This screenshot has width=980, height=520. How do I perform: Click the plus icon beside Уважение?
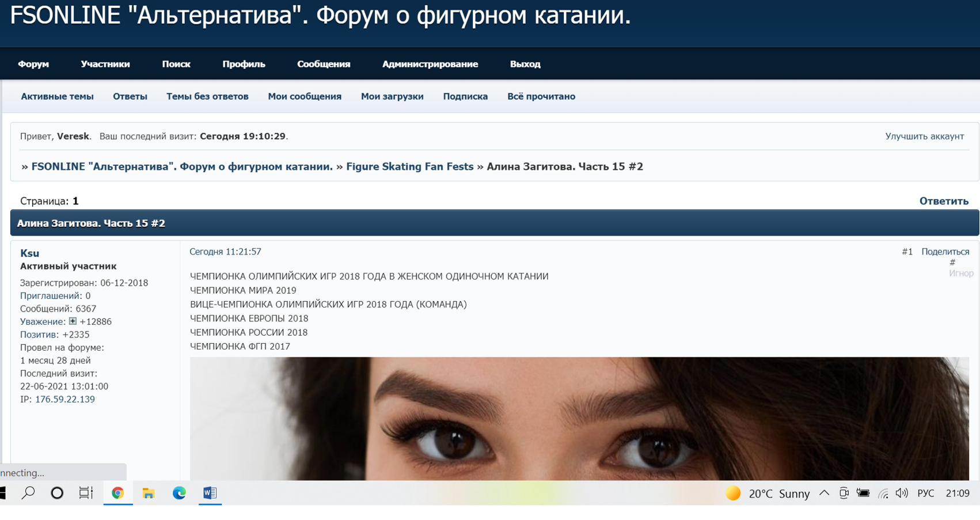coord(73,321)
